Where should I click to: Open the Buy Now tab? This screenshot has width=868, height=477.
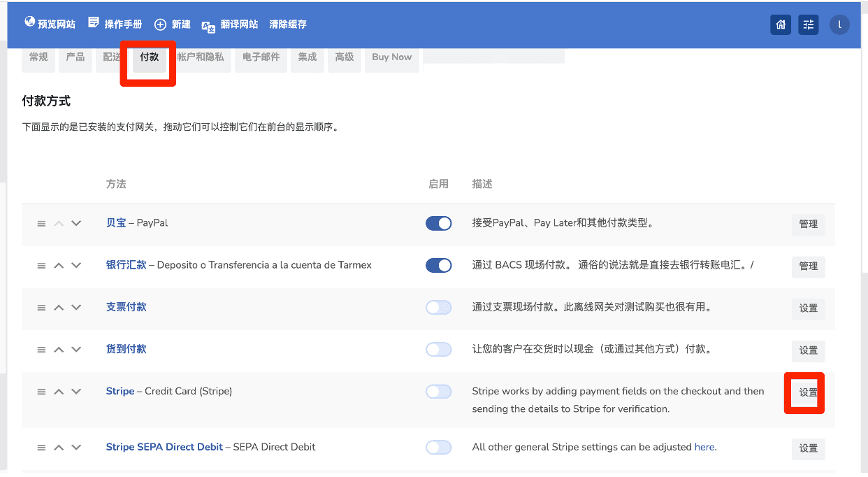point(391,57)
